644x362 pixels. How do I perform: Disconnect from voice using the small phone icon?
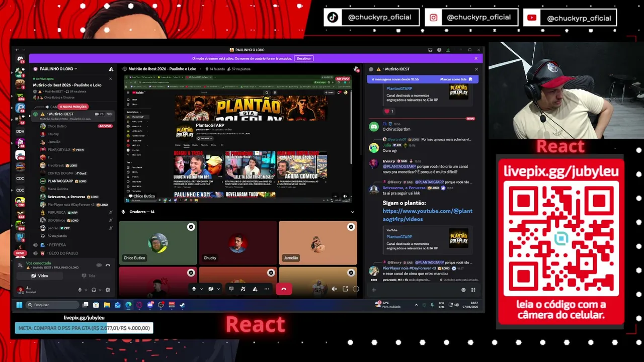pyautogui.click(x=108, y=265)
